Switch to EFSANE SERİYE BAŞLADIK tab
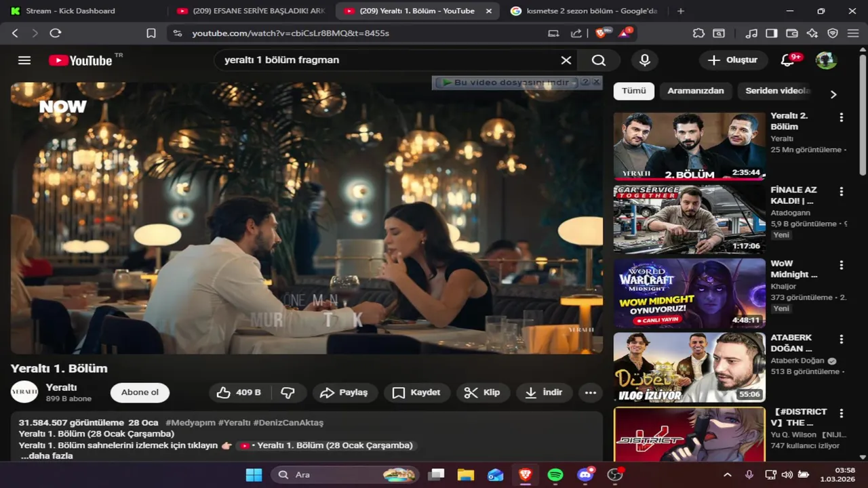 pos(251,11)
